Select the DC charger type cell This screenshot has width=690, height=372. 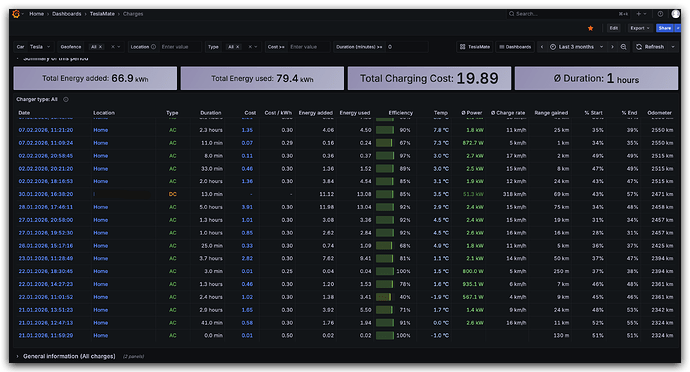[172, 194]
